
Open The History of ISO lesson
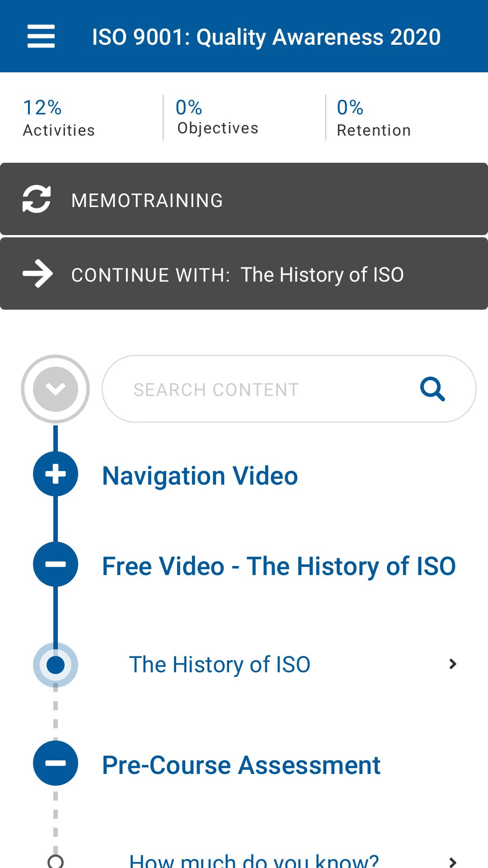point(220,665)
